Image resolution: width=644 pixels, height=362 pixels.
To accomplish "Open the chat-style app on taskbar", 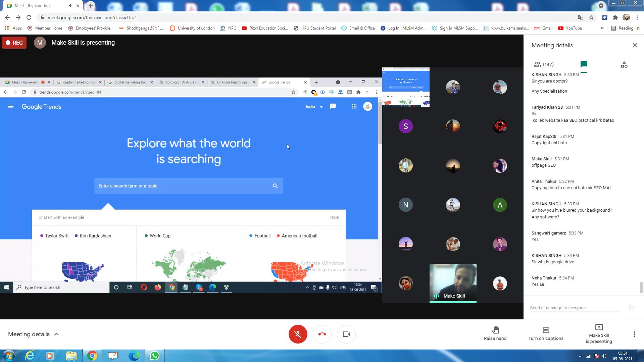I will 113,356.
